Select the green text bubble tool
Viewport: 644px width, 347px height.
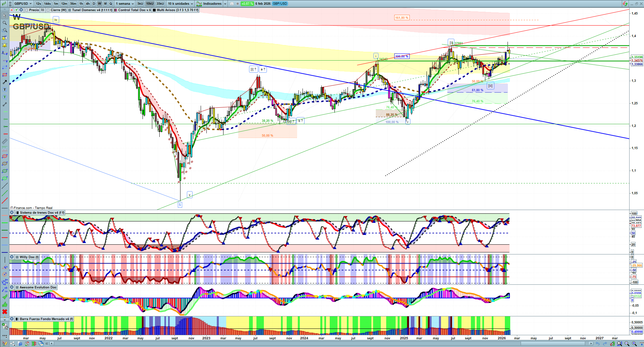5,97
